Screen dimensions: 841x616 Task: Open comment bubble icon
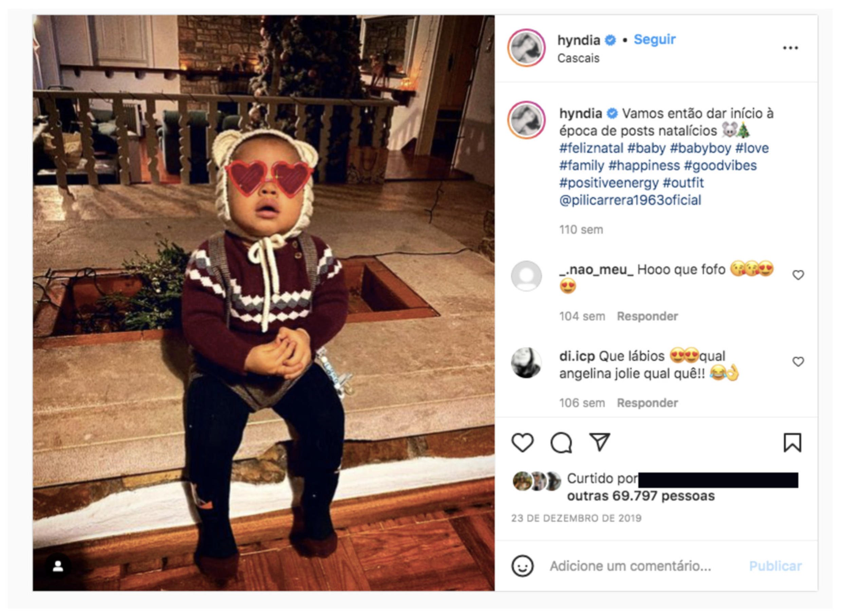(x=561, y=443)
